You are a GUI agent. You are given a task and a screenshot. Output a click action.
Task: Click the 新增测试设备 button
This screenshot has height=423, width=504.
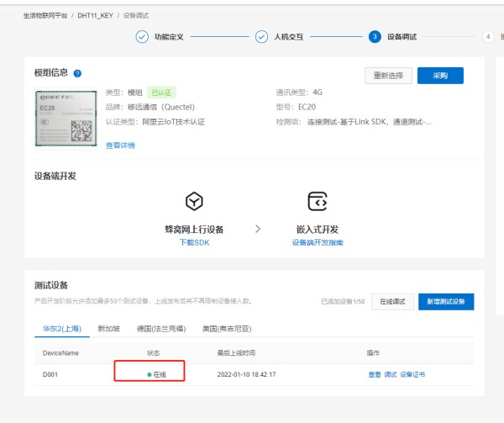pyautogui.click(x=446, y=301)
